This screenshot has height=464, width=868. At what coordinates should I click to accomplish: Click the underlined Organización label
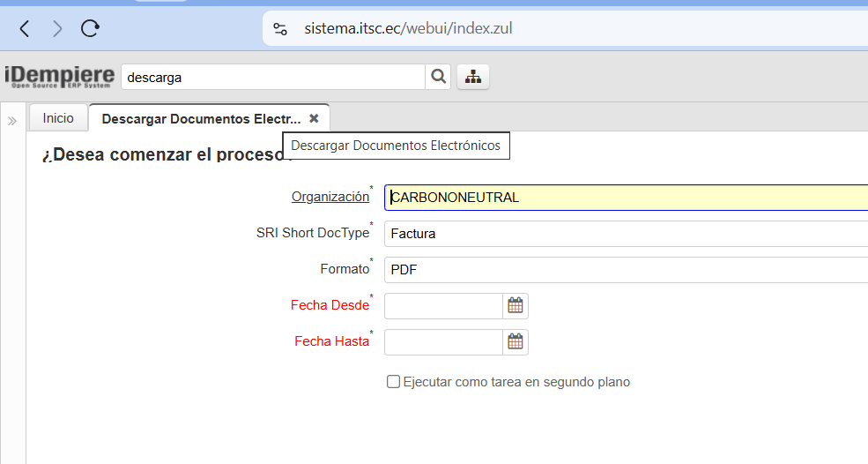pos(330,197)
